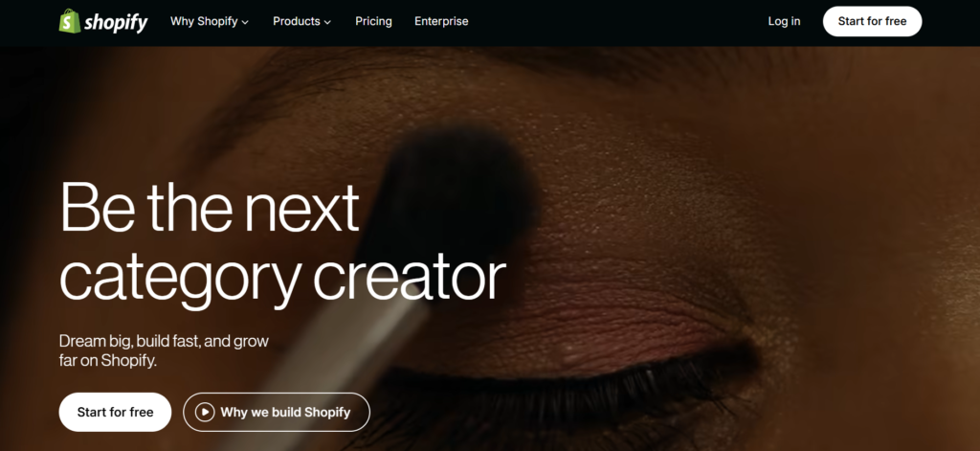Open the Enterprise link in navigation
The height and width of the screenshot is (451, 980).
[x=441, y=21]
